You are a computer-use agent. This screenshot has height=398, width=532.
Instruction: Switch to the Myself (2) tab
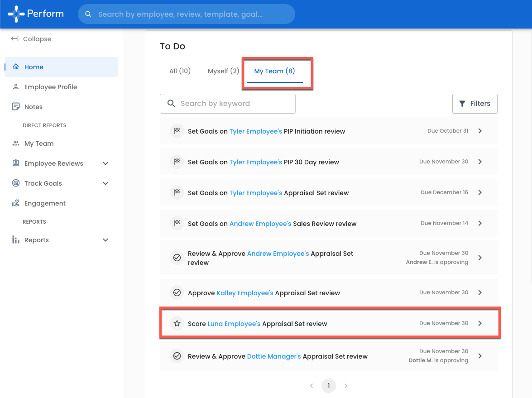click(x=223, y=71)
